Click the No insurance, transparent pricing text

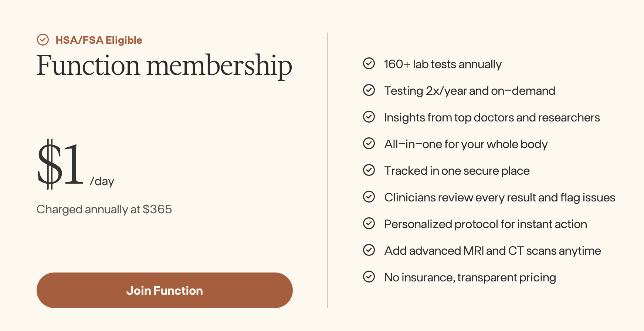coord(470,277)
